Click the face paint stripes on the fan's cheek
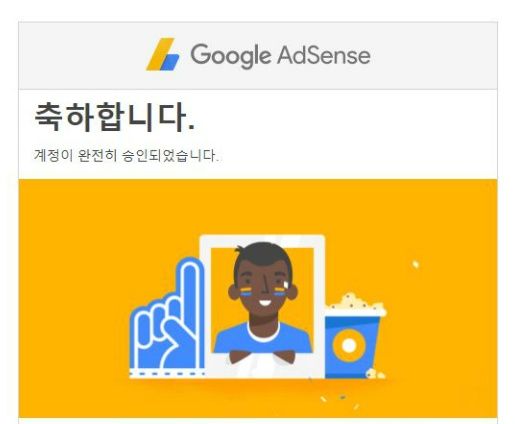This screenshot has height=424, width=515. coord(245,291)
